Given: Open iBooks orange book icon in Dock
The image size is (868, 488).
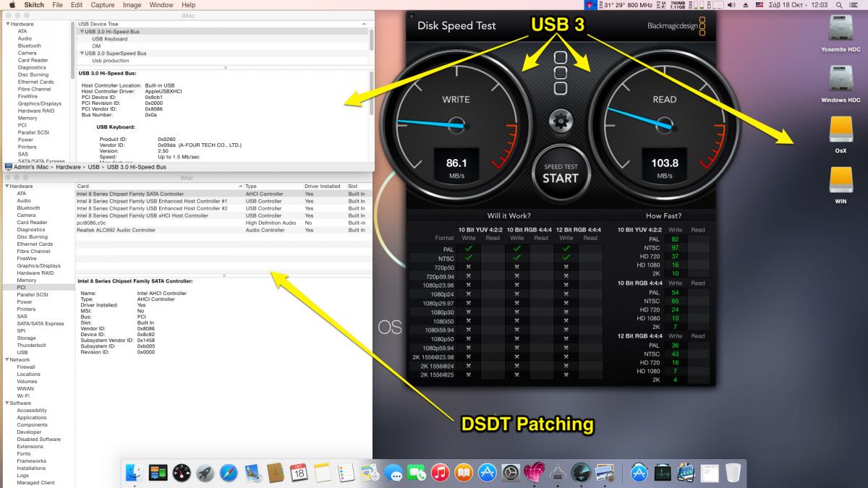Looking at the screenshot, I should click(463, 473).
